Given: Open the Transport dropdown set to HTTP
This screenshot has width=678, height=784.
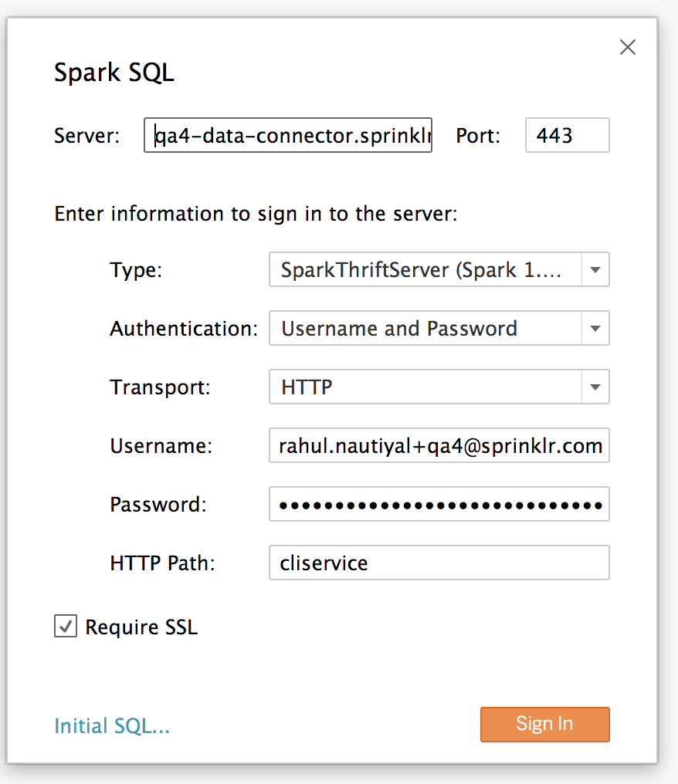Looking at the screenshot, I should coord(439,387).
